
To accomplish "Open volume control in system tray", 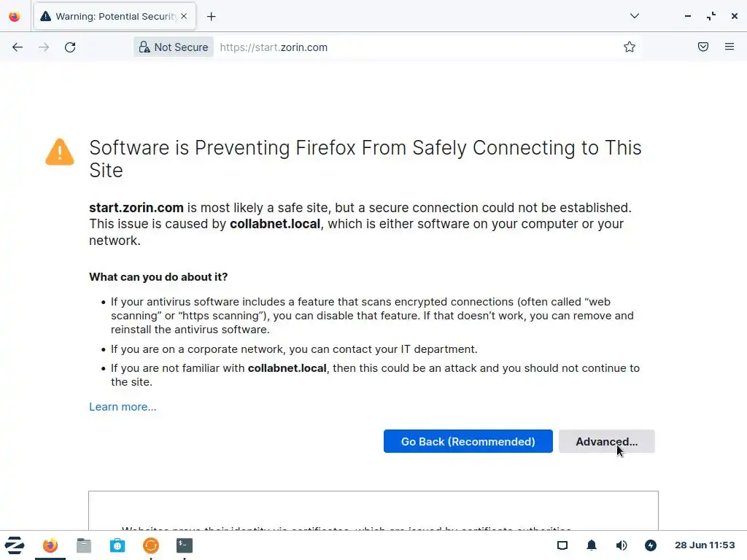I will pos(622,545).
